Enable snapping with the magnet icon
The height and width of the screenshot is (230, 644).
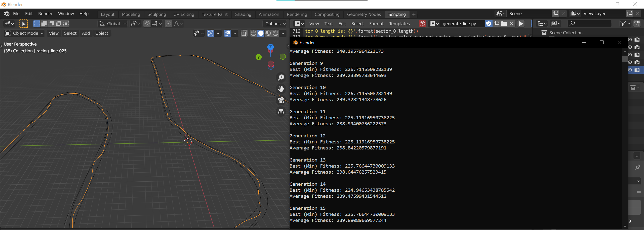pyautogui.click(x=147, y=24)
